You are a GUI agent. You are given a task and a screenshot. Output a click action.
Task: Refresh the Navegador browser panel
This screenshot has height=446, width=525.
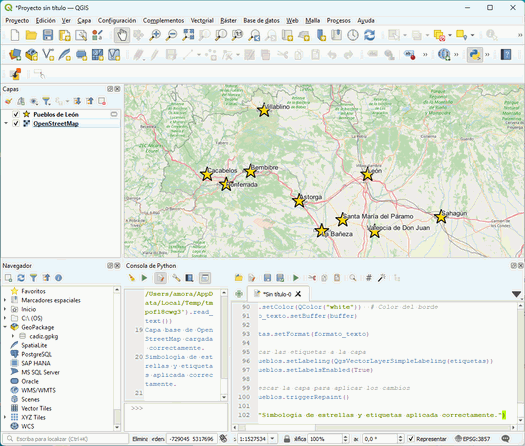coord(21,278)
